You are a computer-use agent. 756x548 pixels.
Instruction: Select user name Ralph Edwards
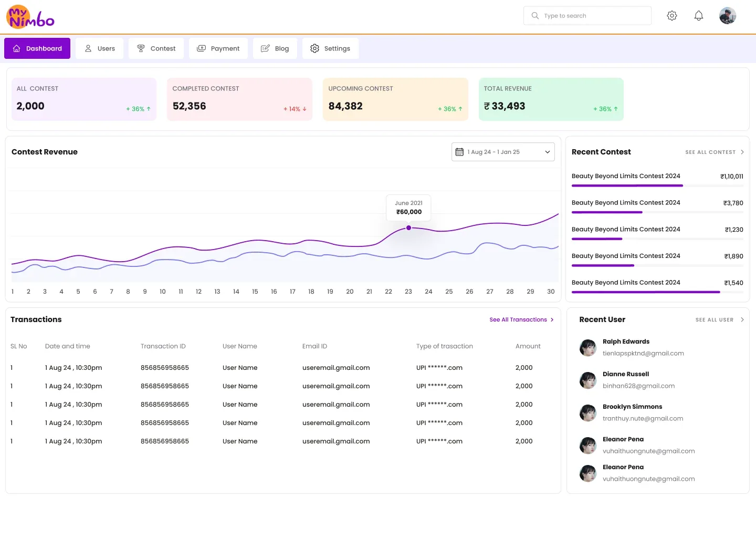[x=626, y=342]
